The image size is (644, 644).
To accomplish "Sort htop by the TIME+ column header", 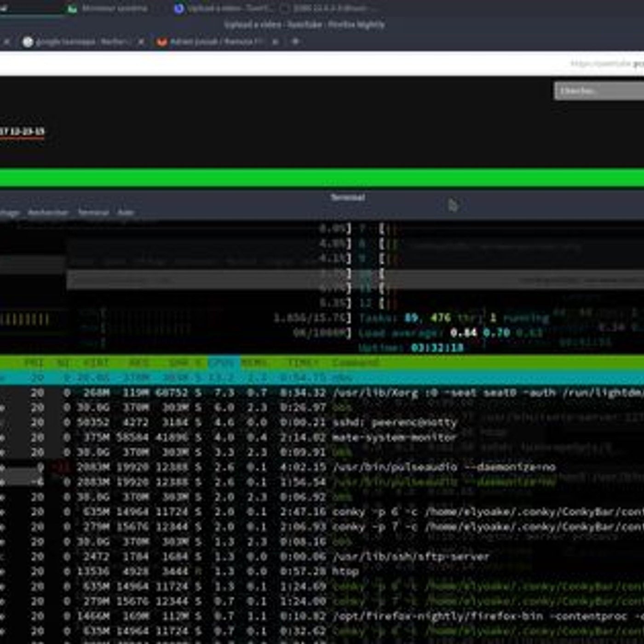I will tap(303, 362).
